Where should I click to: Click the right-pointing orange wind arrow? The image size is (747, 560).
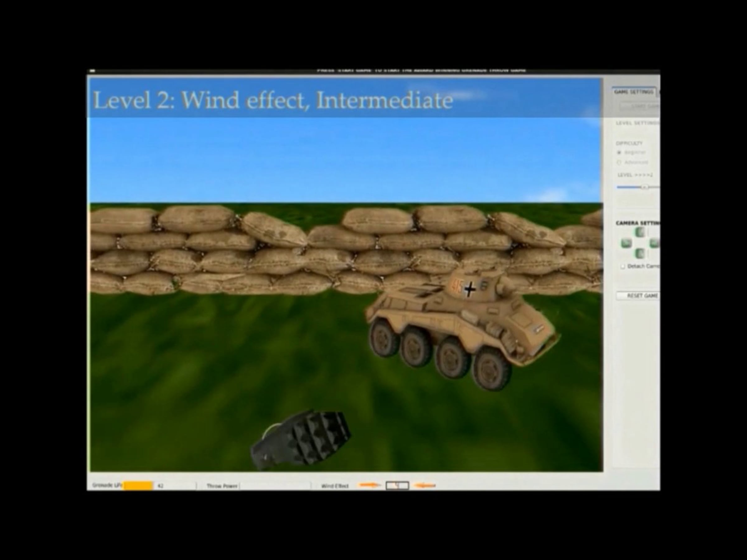[x=369, y=485]
